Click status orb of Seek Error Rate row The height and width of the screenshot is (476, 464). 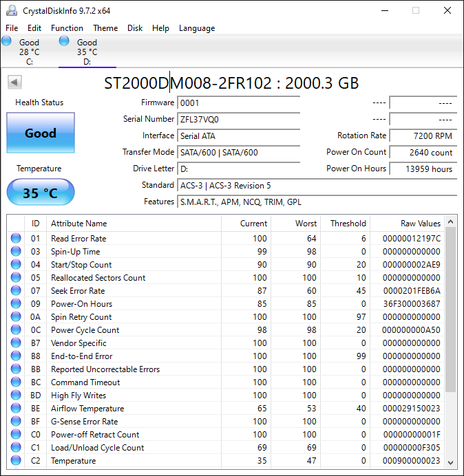(x=16, y=290)
